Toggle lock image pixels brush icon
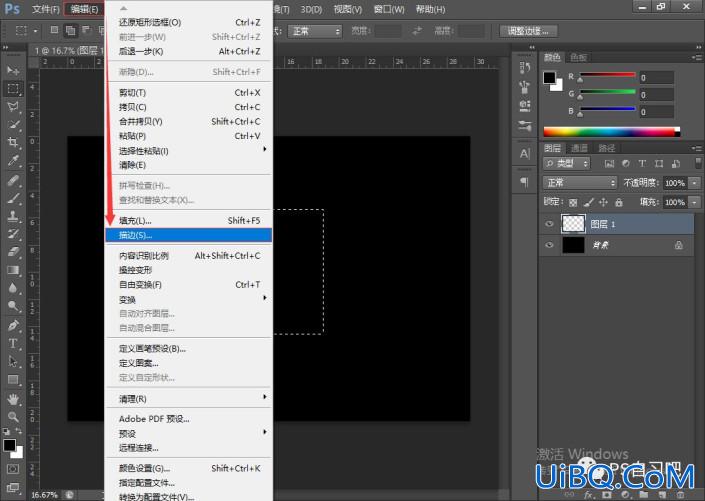The height and width of the screenshot is (501, 705). (589, 202)
